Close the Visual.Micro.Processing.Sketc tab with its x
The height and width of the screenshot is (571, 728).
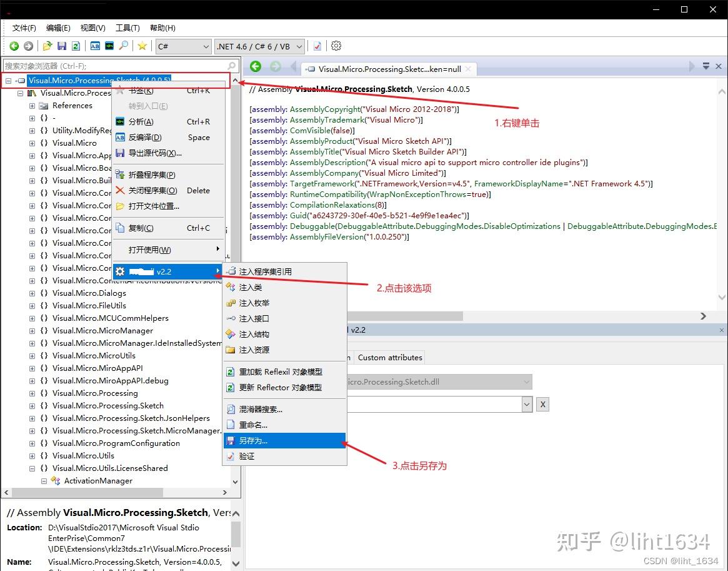[468, 69]
